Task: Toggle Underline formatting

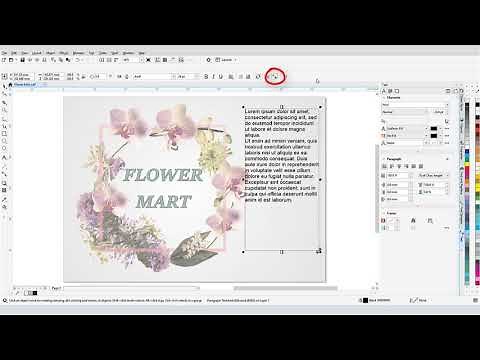Action: tap(221, 77)
